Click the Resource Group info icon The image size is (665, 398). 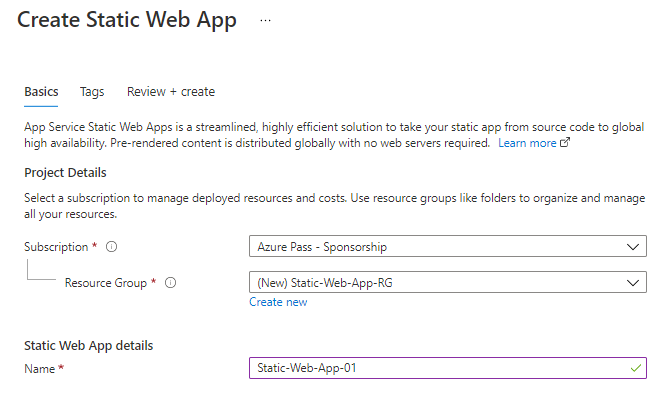170,283
